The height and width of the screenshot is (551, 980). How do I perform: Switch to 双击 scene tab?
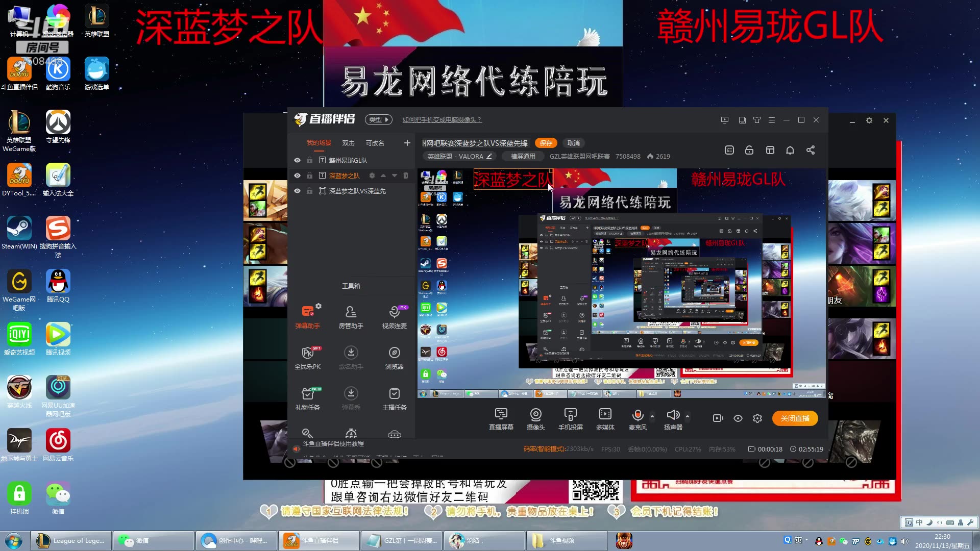pyautogui.click(x=348, y=143)
